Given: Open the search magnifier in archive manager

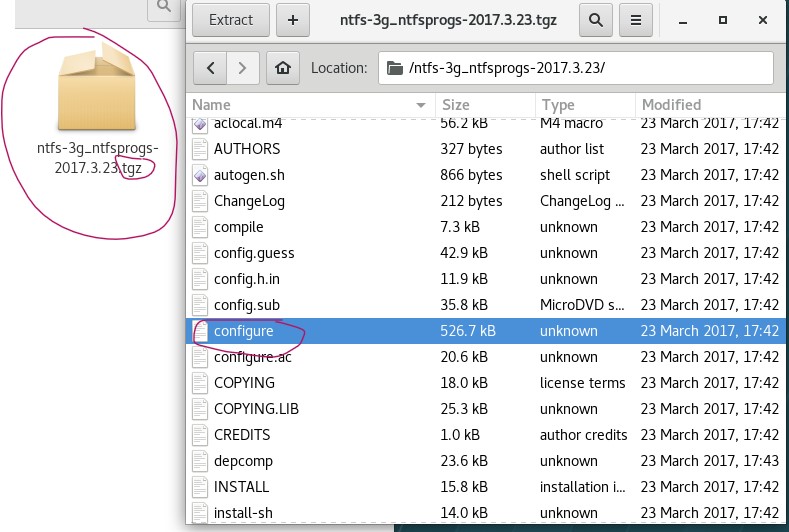Looking at the screenshot, I should 595,20.
